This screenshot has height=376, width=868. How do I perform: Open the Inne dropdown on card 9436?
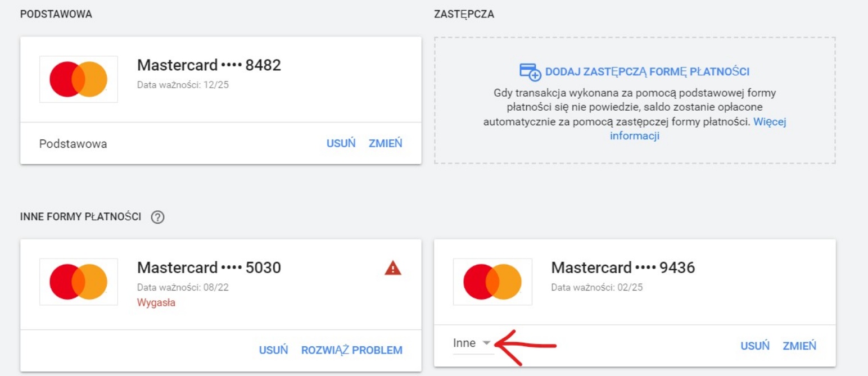click(x=473, y=343)
